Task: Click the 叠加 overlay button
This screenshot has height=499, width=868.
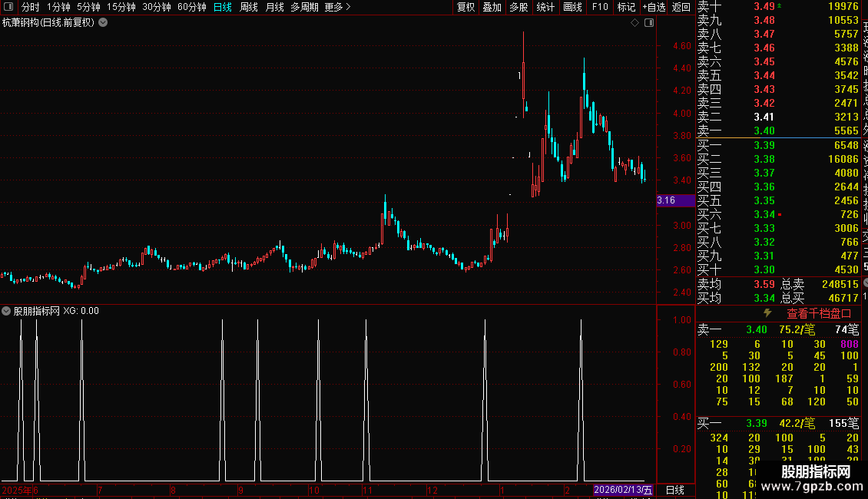Action: [x=492, y=7]
